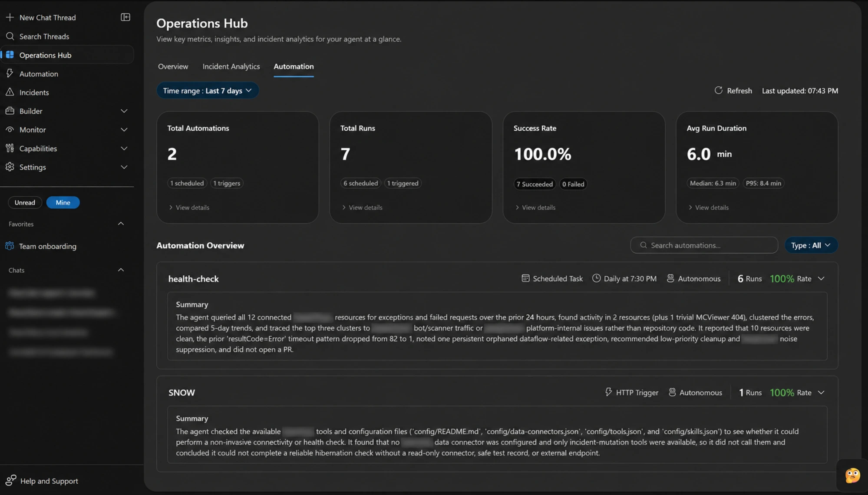Click the New Chat Thread plus icon
Image resolution: width=868 pixels, height=495 pixels.
[10, 17]
